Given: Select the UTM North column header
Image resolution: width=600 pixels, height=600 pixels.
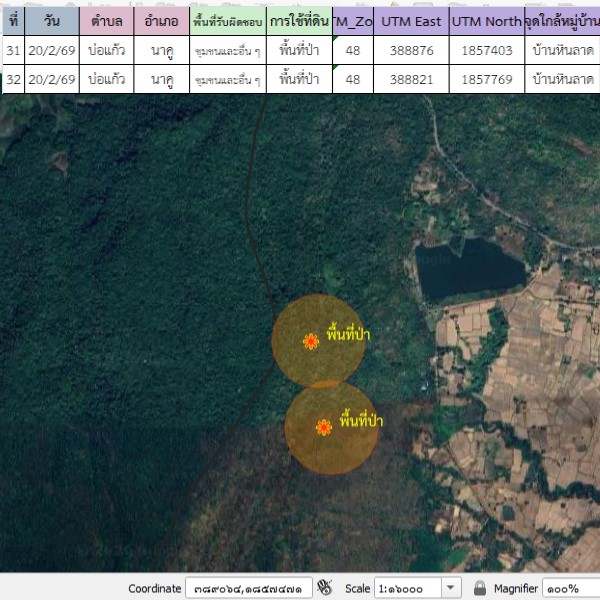Looking at the screenshot, I should pos(486,21).
